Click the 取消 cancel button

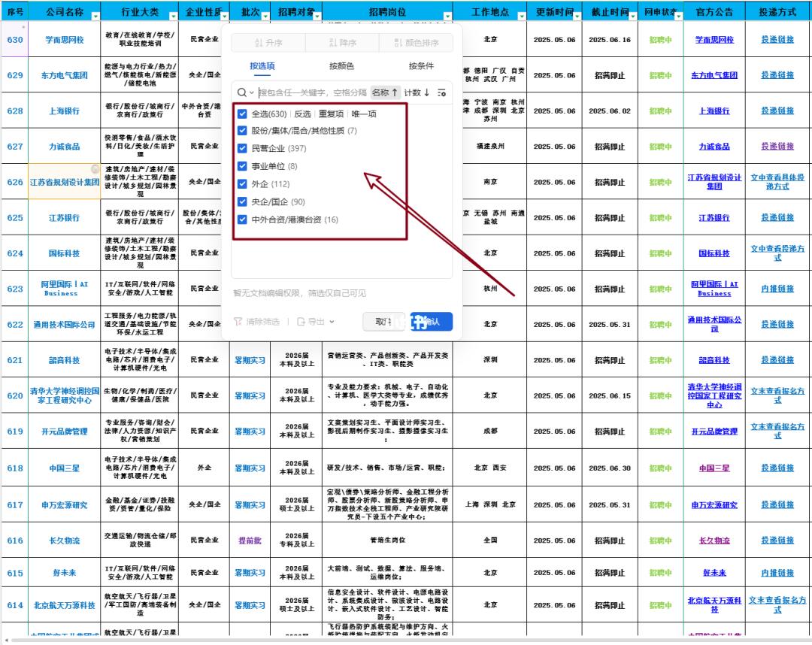(383, 322)
